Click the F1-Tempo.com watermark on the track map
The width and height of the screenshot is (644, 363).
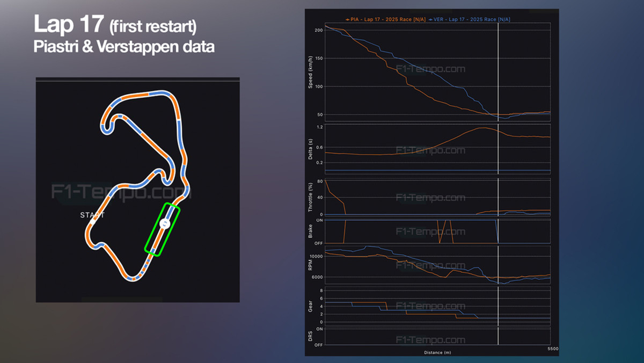121,192
